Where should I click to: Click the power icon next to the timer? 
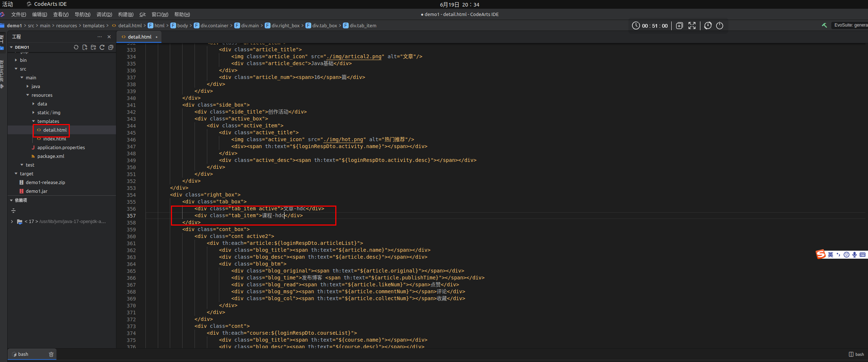point(720,25)
